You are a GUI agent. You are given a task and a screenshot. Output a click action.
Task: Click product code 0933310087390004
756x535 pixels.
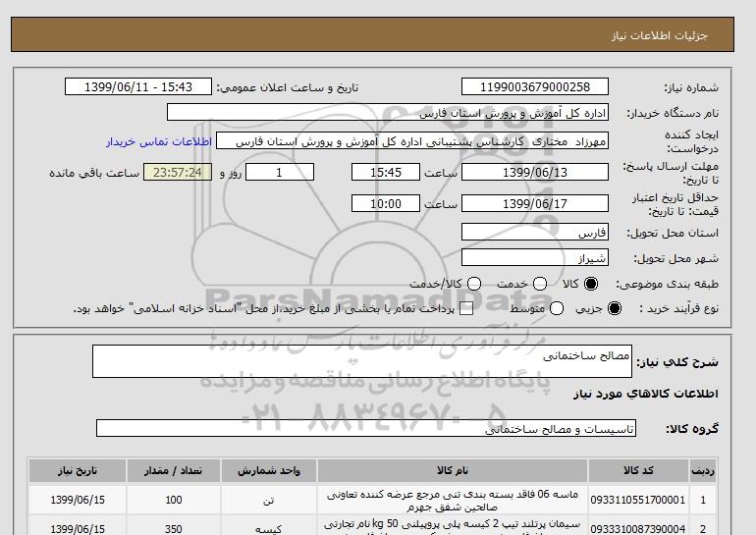point(638,529)
